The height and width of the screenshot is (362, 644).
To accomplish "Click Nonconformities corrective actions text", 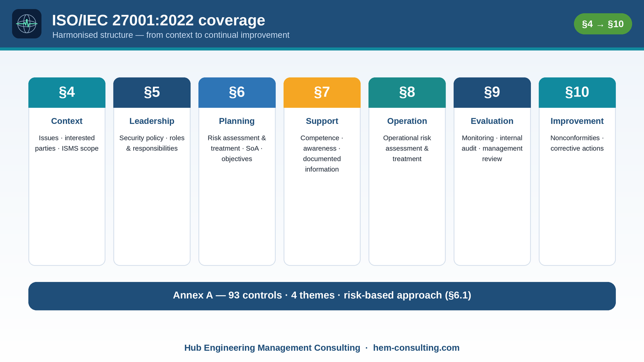I will (x=577, y=143).
